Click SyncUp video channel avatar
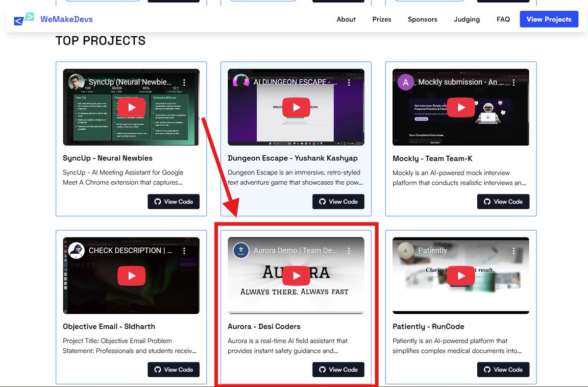The height and width of the screenshot is (387, 588). 76,82
